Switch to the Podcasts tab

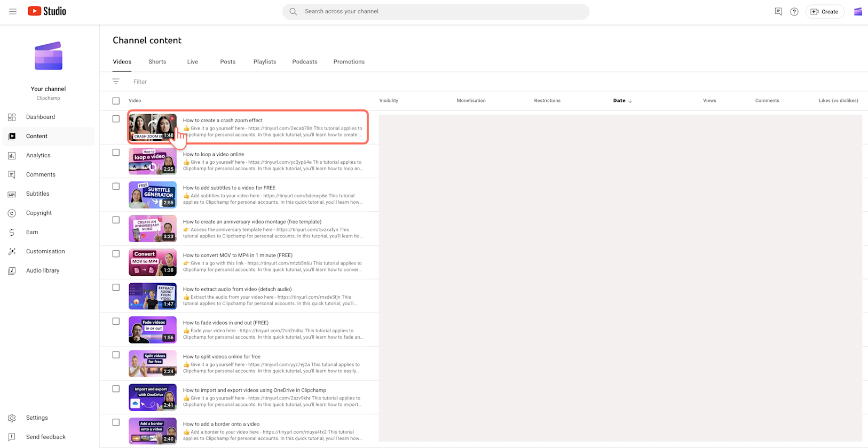[x=305, y=62]
